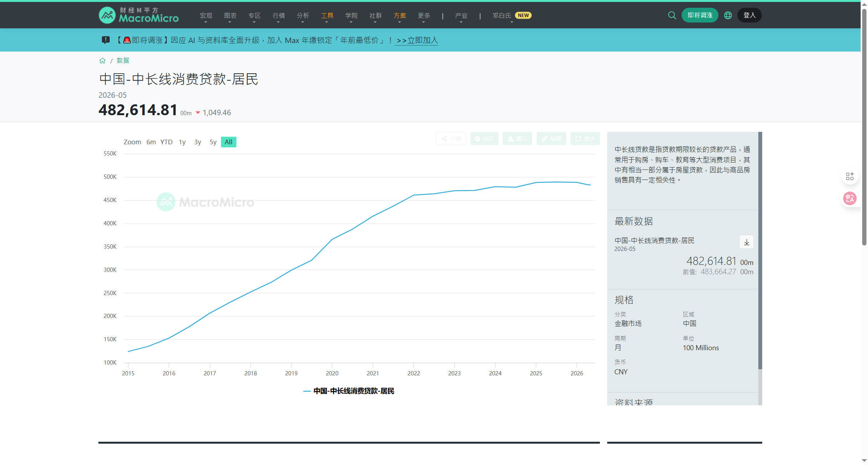
Task: Click the 金融市场 category value
Action: (628, 323)
